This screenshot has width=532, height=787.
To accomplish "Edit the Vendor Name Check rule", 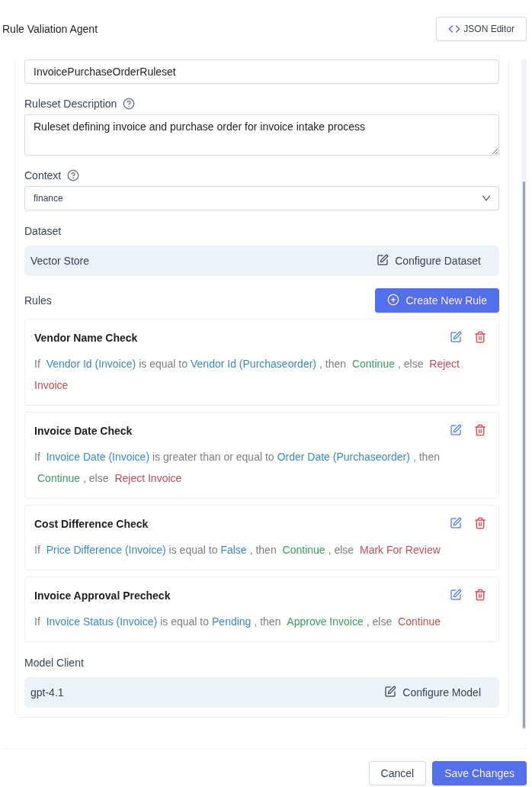I will [456, 337].
